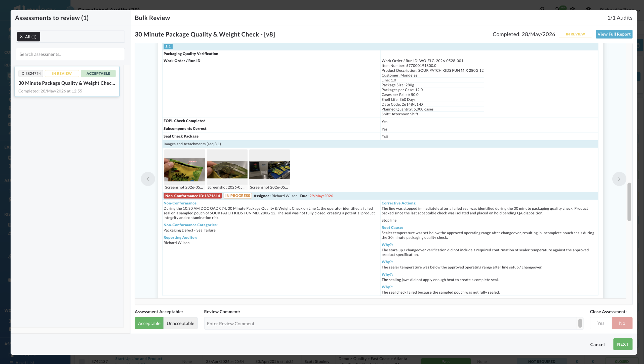Image resolution: width=644 pixels, height=364 pixels.
Task: Select assessment card ID:3824754
Action: [67, 81]
